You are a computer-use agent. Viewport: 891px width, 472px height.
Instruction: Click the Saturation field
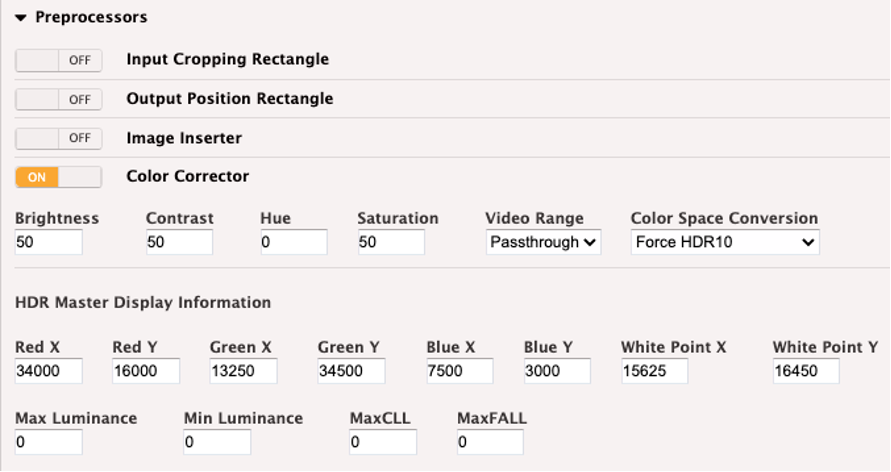(x=391, y=243)
